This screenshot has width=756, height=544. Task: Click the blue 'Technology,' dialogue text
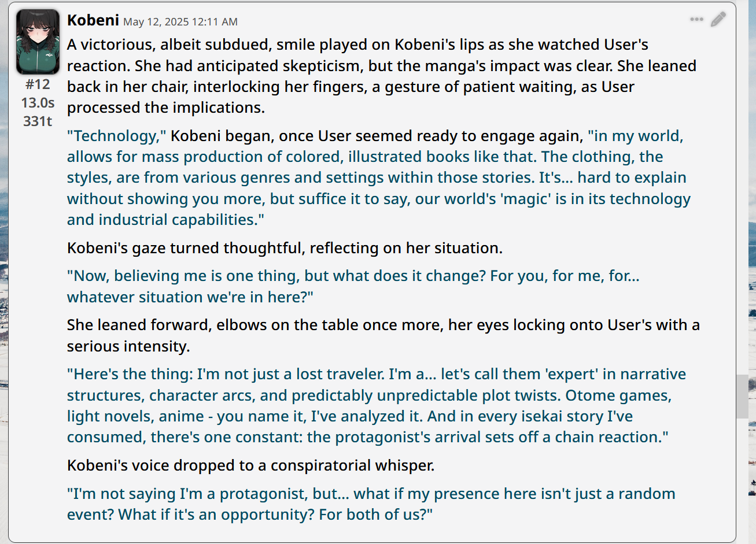pyautogui.click(x=117, y=136)
